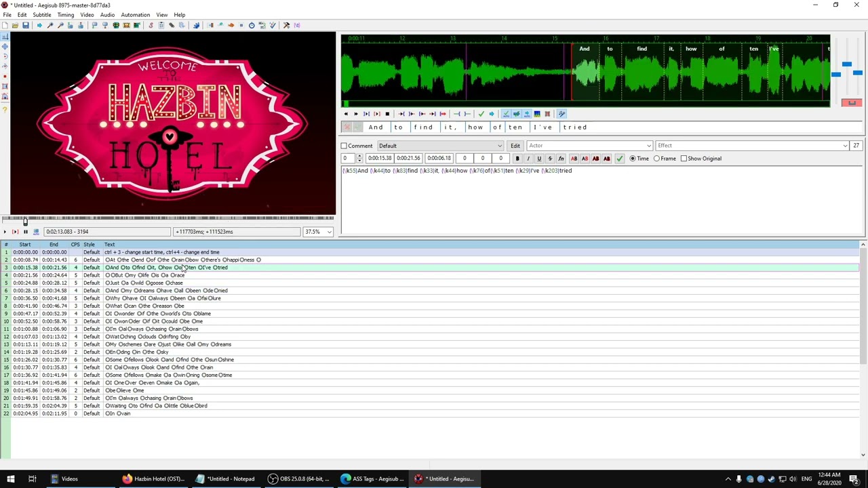Enable the Show Original checkbox
Screen dimensions: 868x488
coord(684,159)
